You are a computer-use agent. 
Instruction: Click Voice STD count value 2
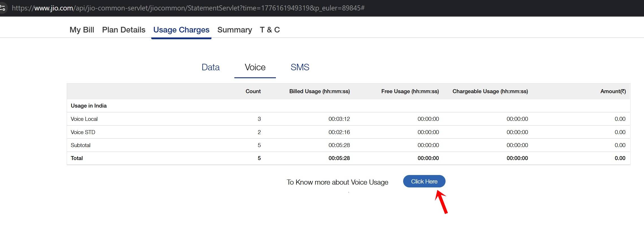[259, 132]
